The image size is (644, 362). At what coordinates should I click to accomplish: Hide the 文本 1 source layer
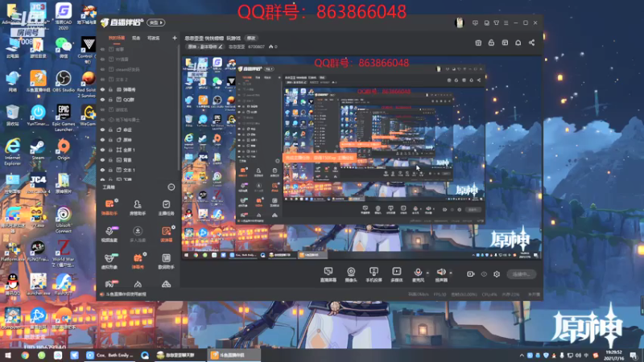(x=103, y=170)
